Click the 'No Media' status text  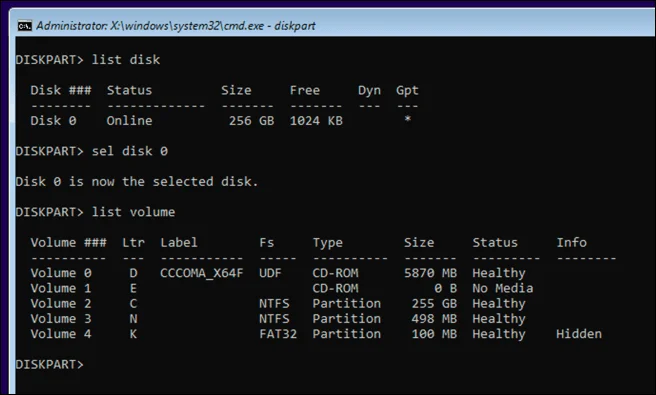tap(503, 288)
